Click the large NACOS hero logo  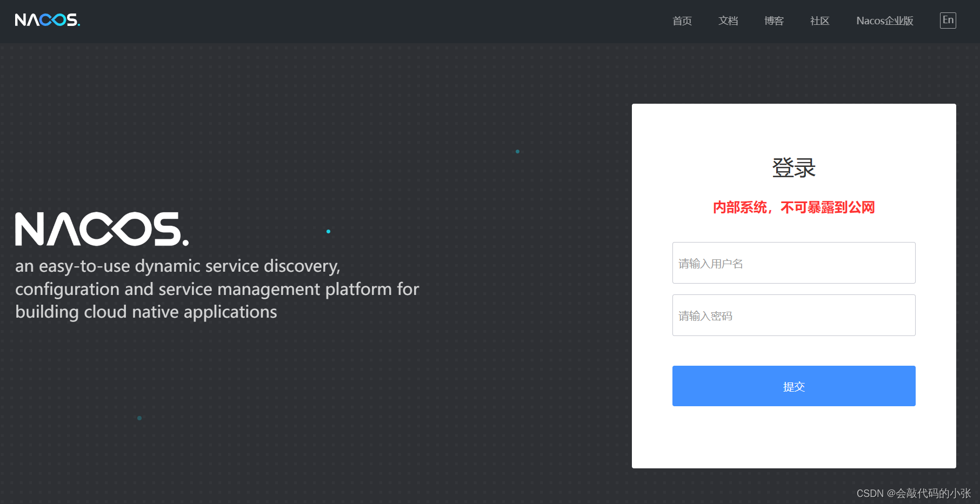(102, 229)
